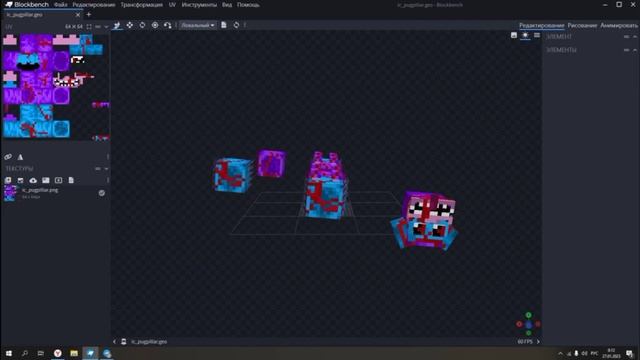
Task: Click the cloud icon in textures toolbar
Action: [x=33, y=180]
